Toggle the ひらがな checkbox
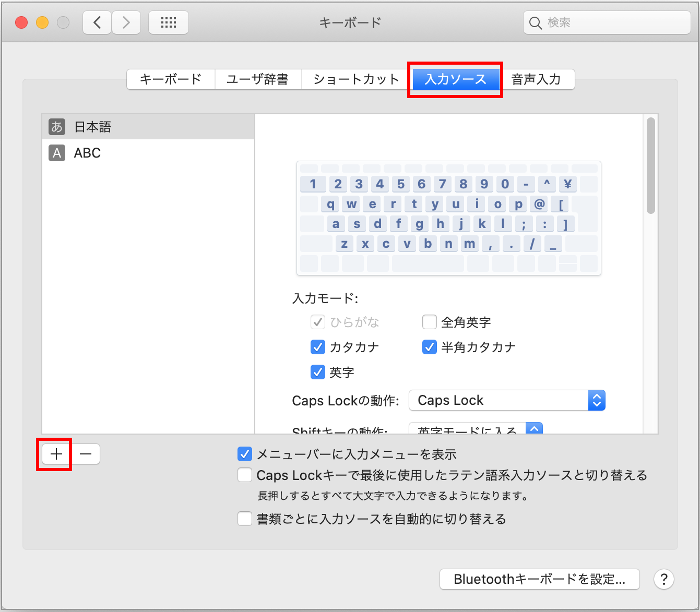 point(318,322)
